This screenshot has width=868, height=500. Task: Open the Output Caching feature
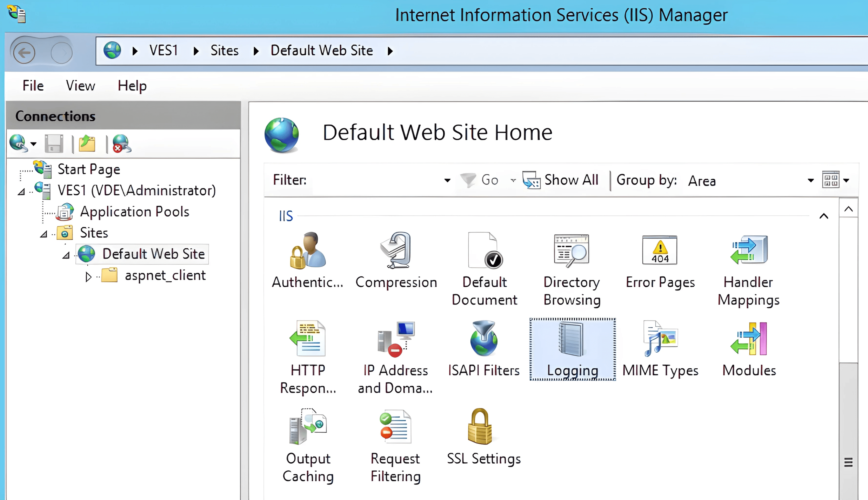tap(308, 427)
